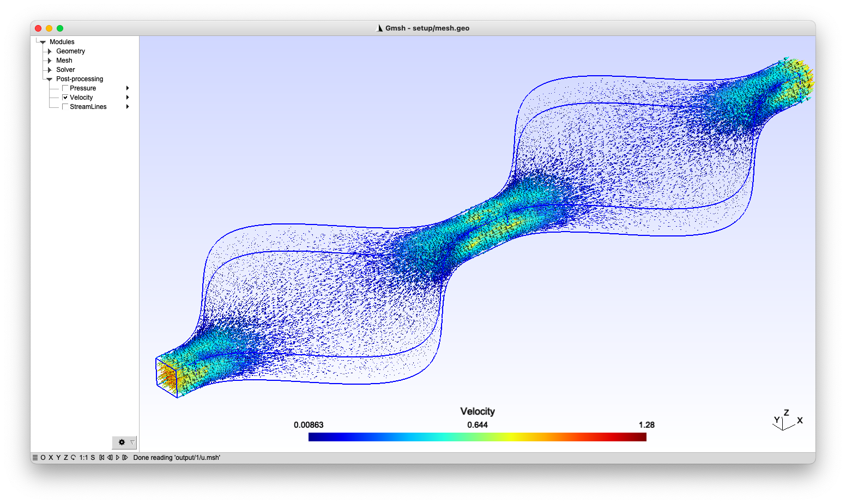
Task: Click the gear settings button in sidebar
Action: click(x=122, y=442)
